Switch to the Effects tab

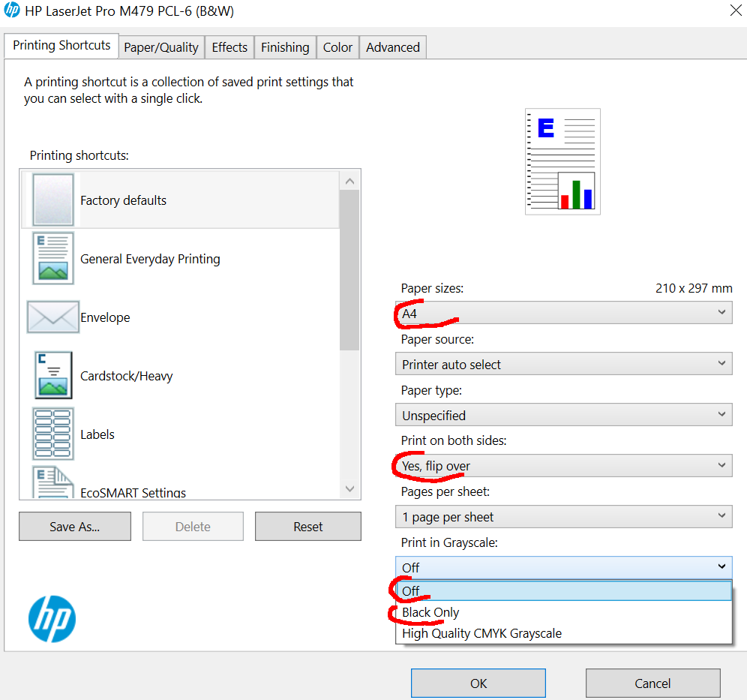229,47
